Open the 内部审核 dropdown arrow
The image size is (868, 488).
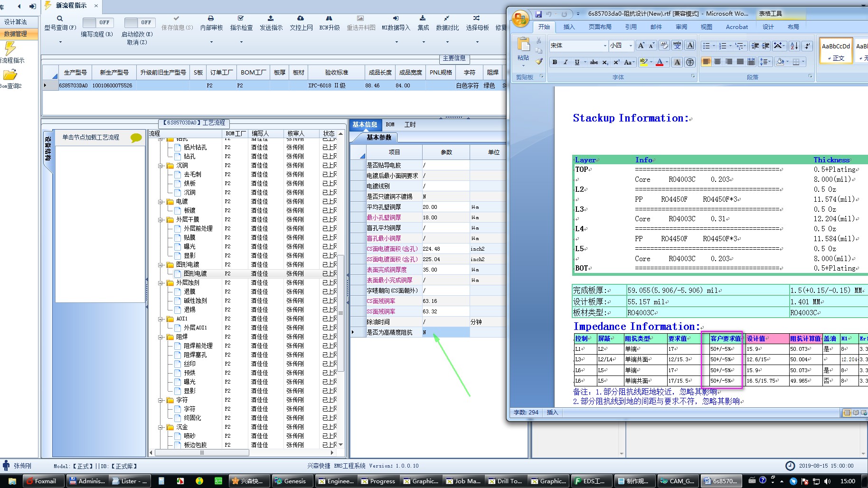click(x=211, y=42)
